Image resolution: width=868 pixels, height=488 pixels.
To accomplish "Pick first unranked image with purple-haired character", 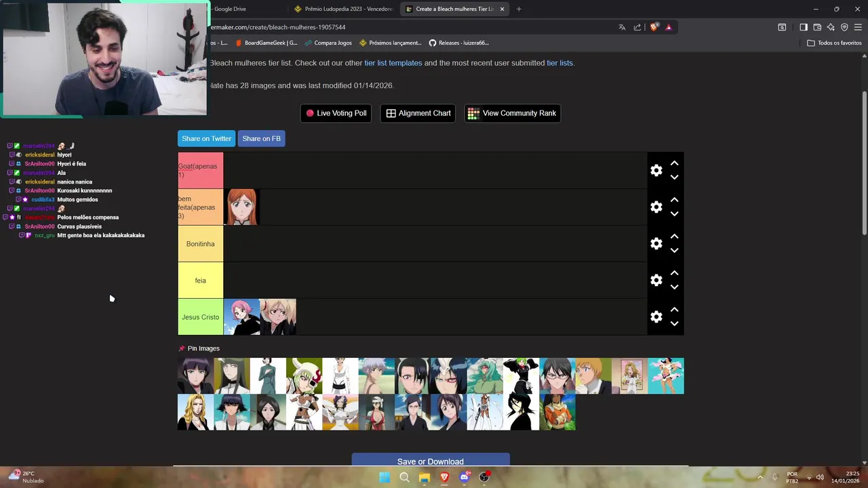I will click(x=195, y=375).
